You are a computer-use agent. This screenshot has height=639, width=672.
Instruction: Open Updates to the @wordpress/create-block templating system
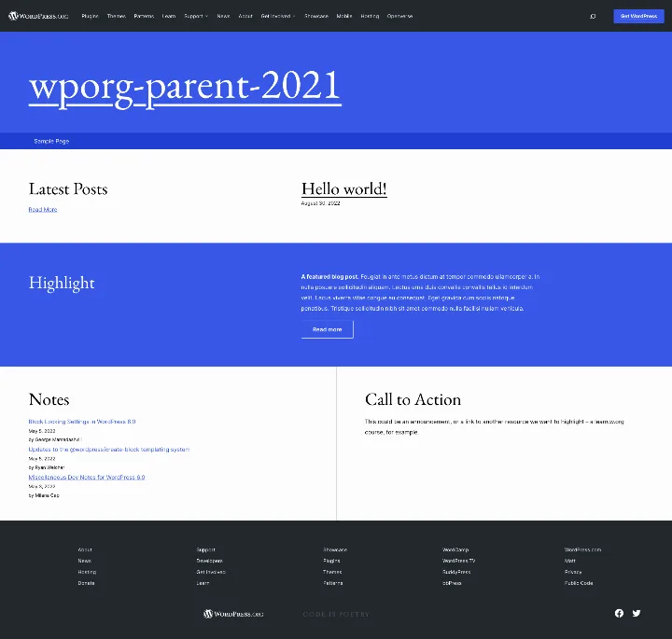109,450
